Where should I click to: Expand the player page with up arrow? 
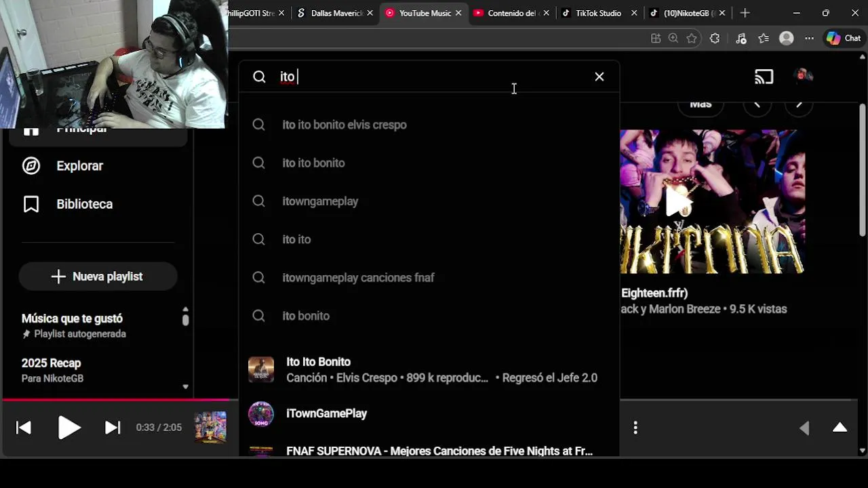click(840, 427)
